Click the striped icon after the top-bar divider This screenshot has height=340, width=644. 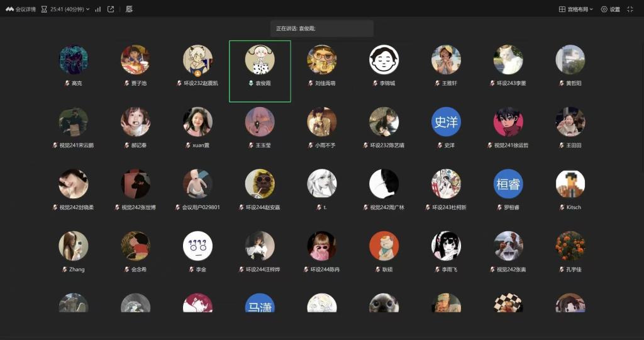tap(129, 9)
